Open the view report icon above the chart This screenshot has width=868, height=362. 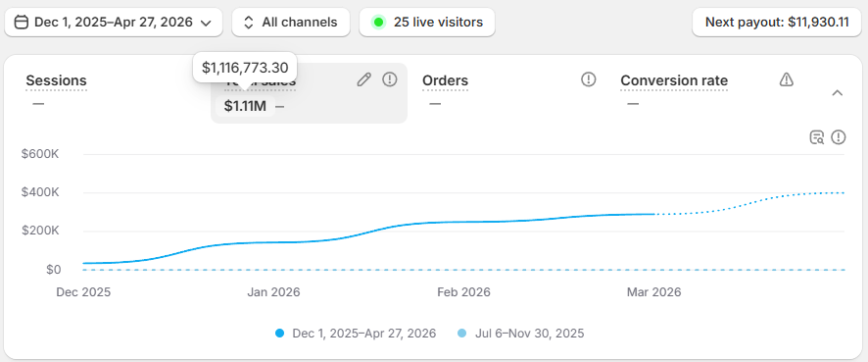tap(816, 137)
